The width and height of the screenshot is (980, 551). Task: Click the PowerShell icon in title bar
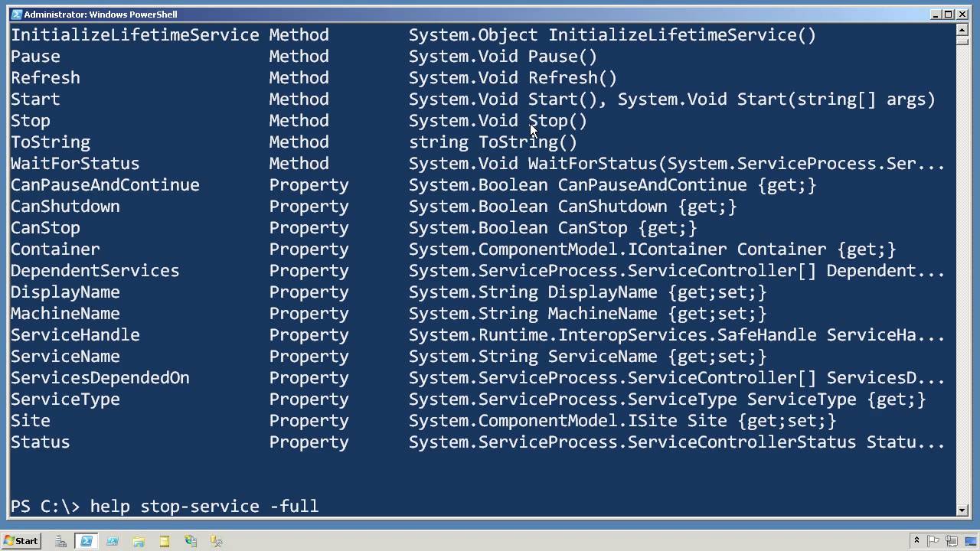pyautogui.click(x=16, y=14)
